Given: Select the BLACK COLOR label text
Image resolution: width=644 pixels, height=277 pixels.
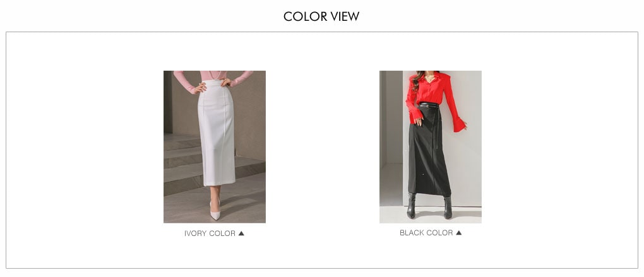Looking at the screenshot, I should pos(426,233).
